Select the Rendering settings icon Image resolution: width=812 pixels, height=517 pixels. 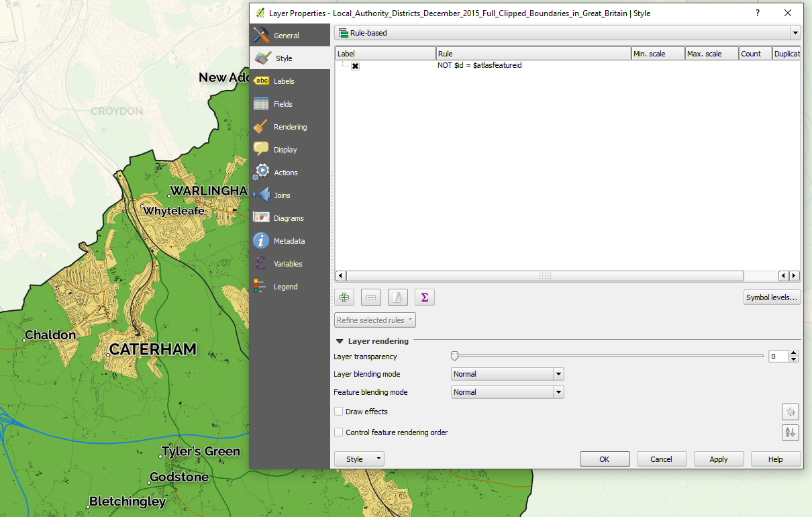pos(262,126)
